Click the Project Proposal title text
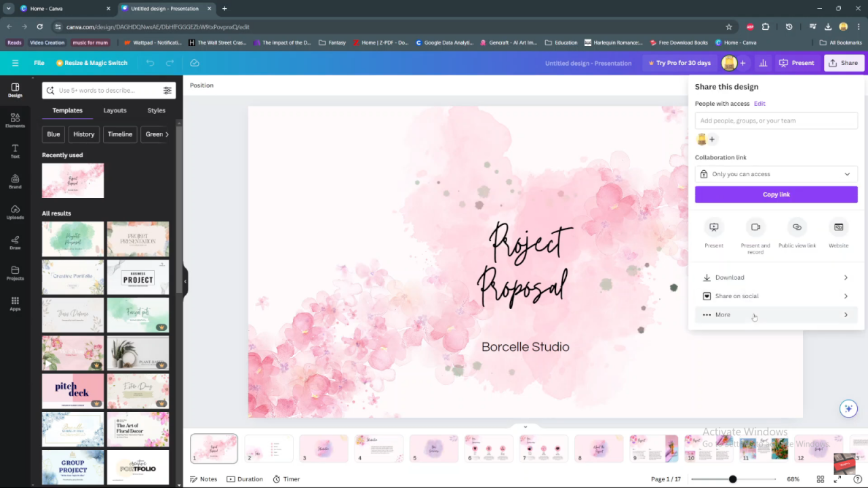 [x=527, y=265]
